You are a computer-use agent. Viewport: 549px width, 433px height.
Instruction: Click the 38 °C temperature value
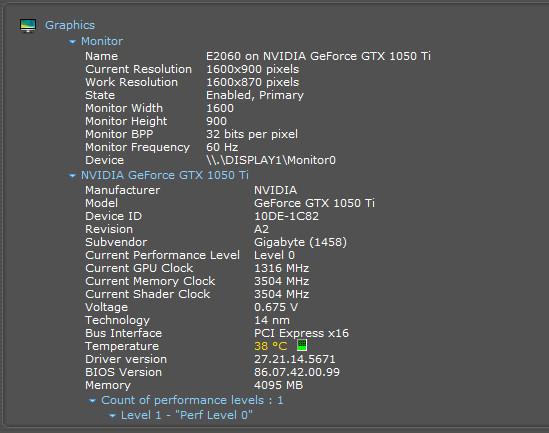coord(271,346)
